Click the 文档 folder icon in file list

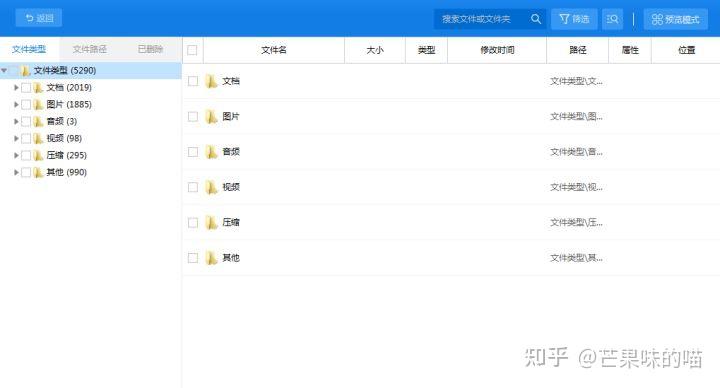click(211, 81)
